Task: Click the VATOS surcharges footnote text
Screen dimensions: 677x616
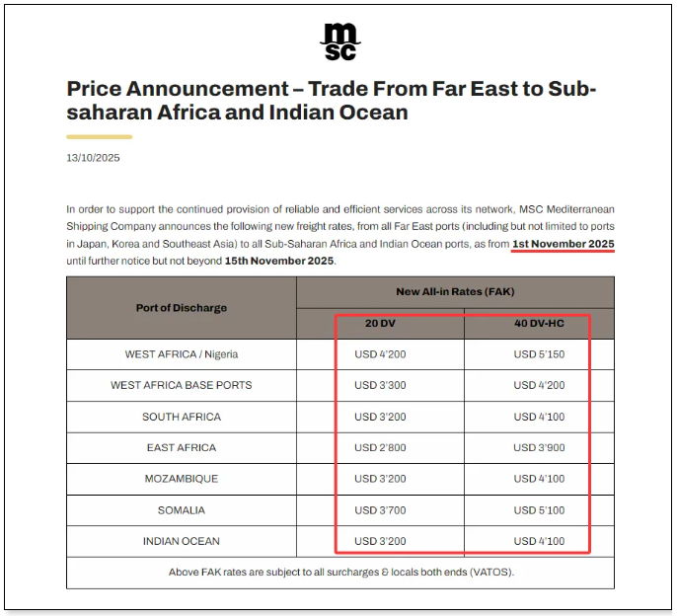Action: coord(340,572)
